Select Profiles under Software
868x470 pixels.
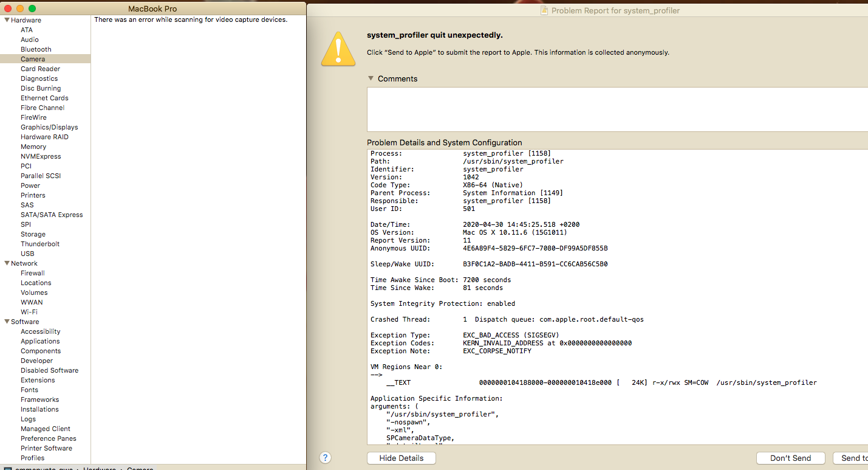coord(33,458)
